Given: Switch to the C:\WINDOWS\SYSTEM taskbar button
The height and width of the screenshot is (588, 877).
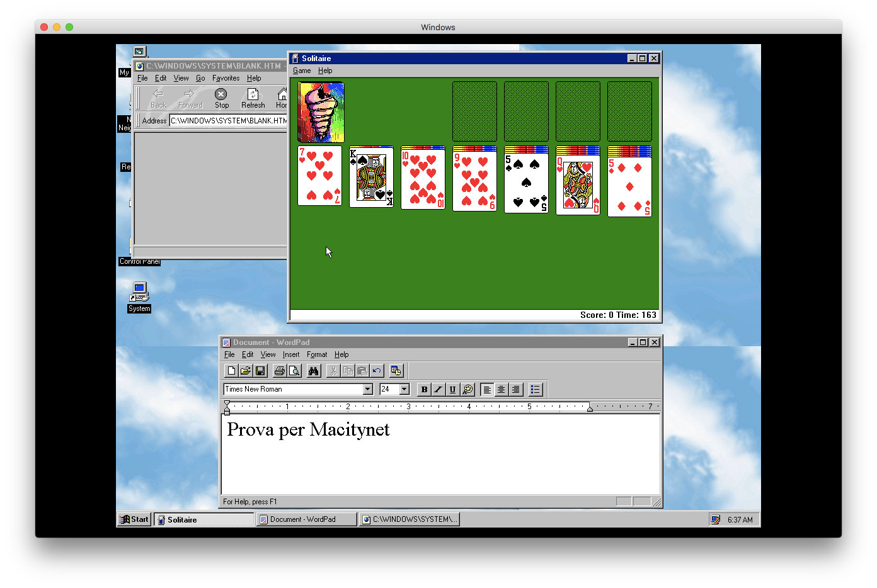Looking at the screenshot, I should coord(410,519).
